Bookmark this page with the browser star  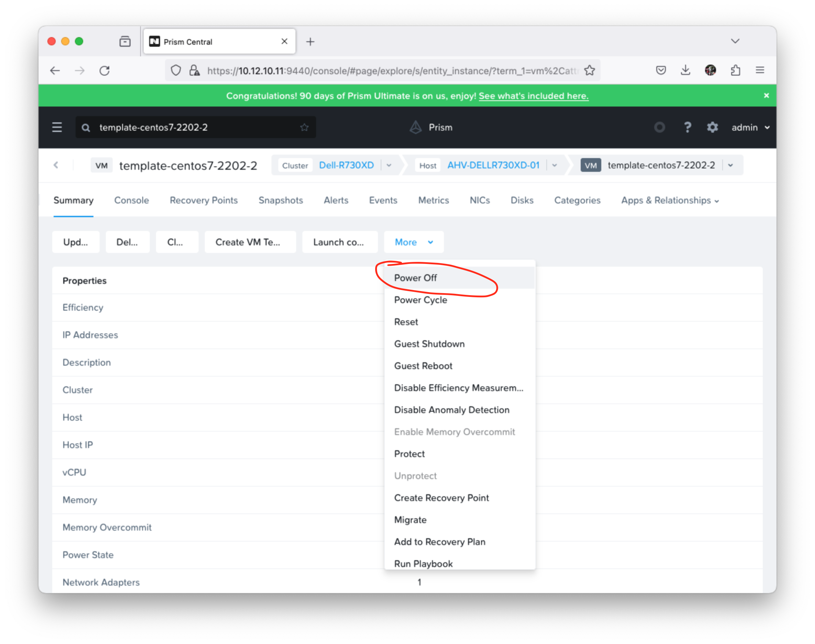[x=590, y=70]
